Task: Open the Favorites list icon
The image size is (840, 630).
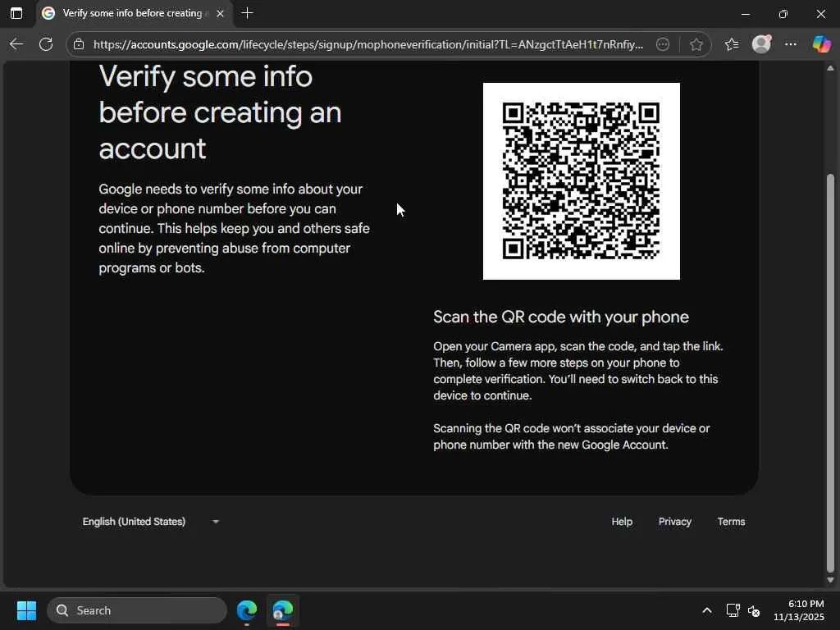Action: coord(731,44)
